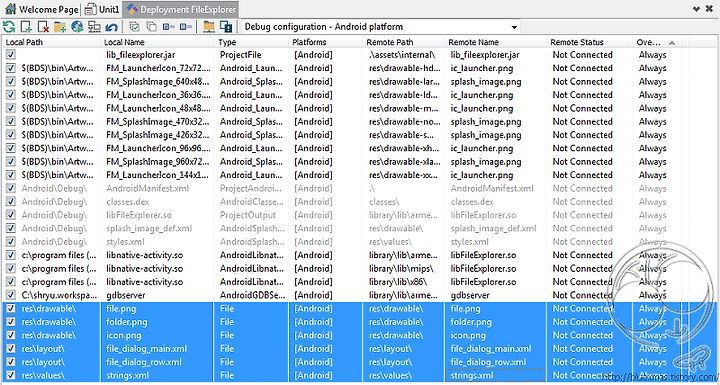Click the folder.png remote name cell

click(x=471, y=322)
